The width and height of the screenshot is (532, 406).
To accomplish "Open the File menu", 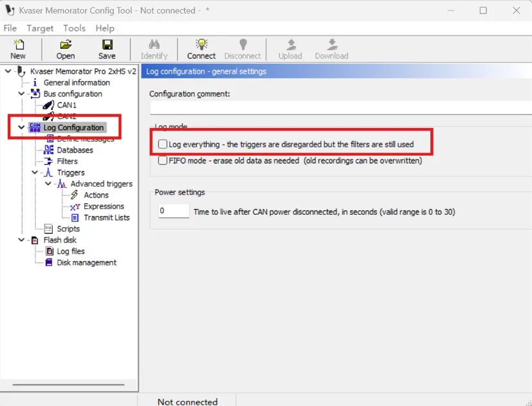I will tap(10, 28).
